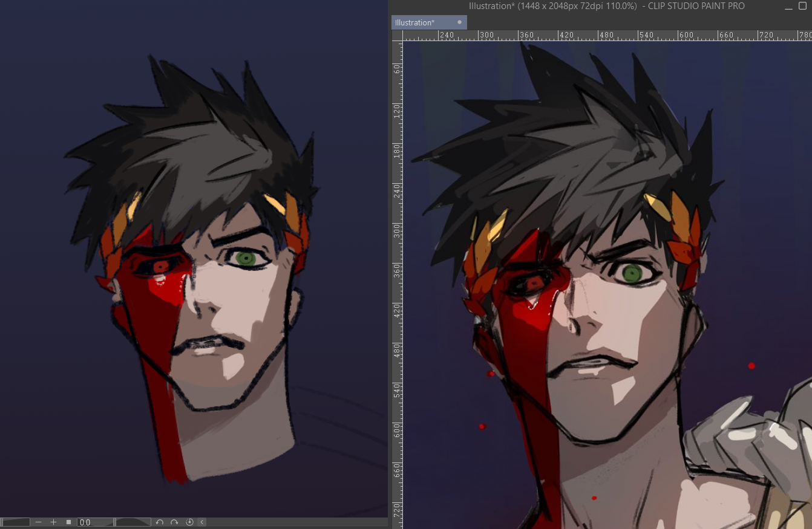Image resolution: width=812 pixels, height=529 pixels.
Task: Click the rotation slider beside angle field
Action: 133,522
